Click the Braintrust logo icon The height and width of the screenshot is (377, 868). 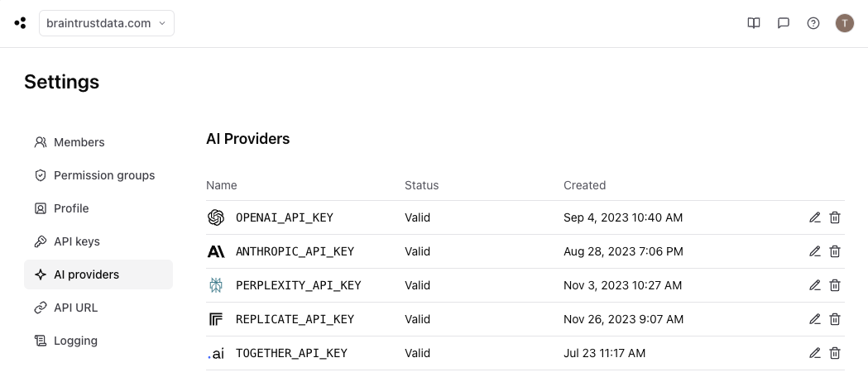[x=20, y=23]
